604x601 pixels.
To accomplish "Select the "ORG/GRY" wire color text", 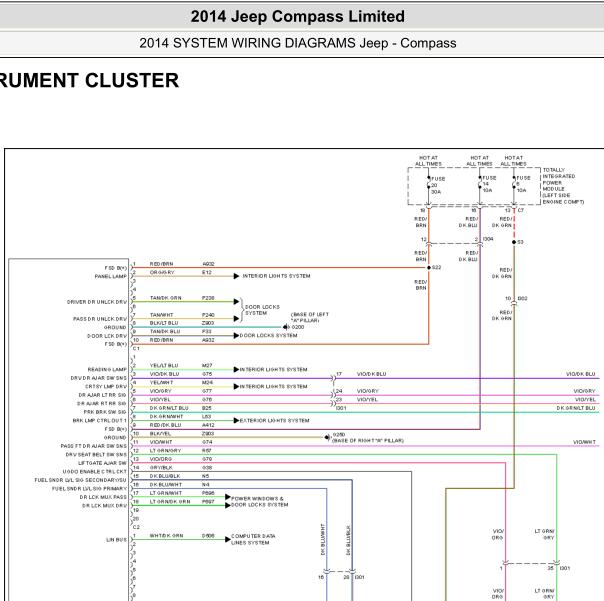I will click(x=162, y=272).
